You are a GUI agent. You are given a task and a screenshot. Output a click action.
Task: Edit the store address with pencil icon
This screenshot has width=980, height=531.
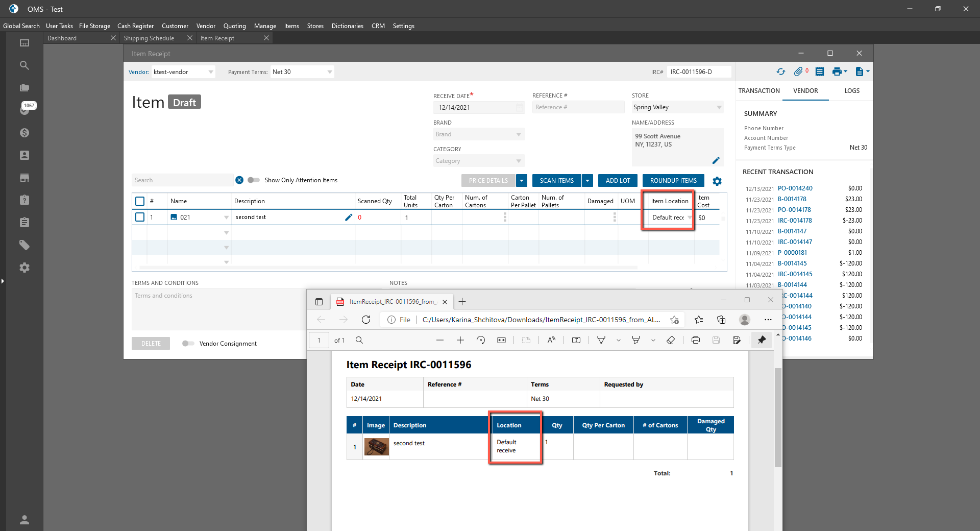[x=716, y=160]
